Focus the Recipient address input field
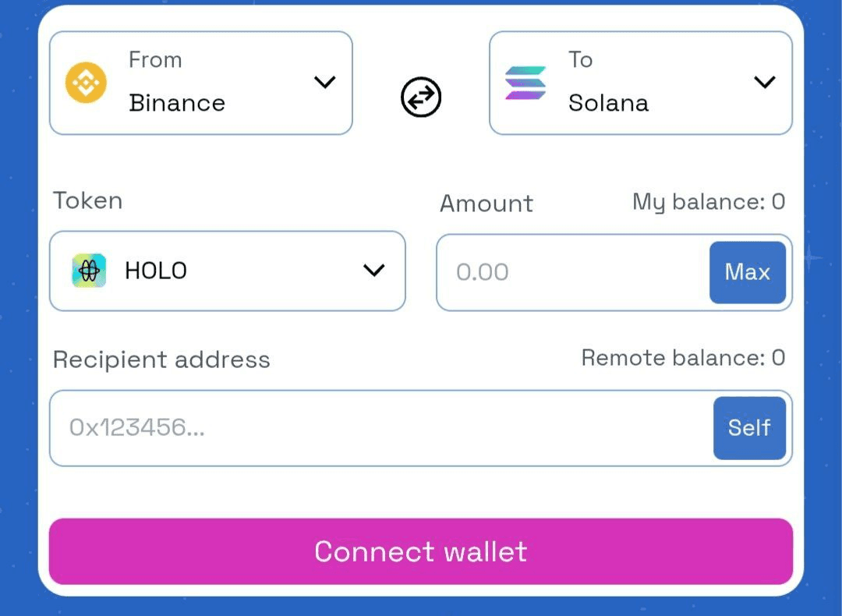 381,428
